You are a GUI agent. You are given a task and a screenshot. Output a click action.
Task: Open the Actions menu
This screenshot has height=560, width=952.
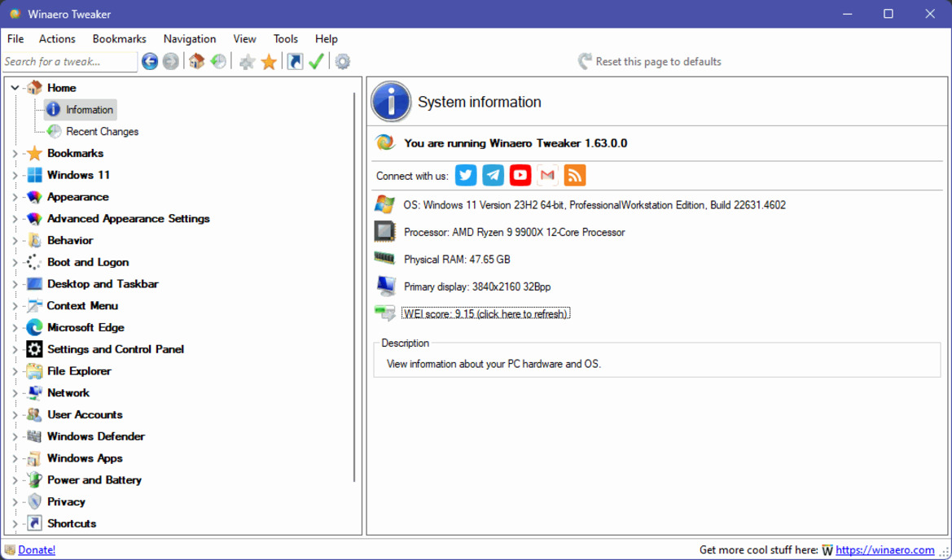(x=57, y=38)
